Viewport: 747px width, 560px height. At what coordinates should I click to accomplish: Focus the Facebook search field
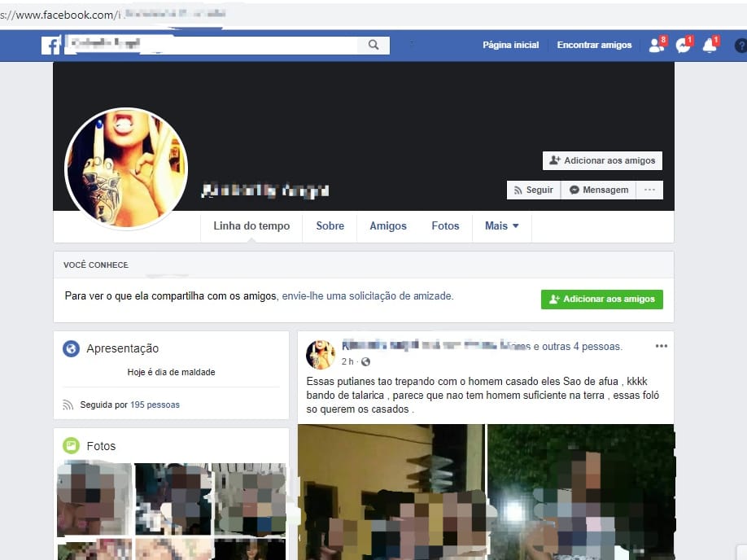[x=211, y=46]
